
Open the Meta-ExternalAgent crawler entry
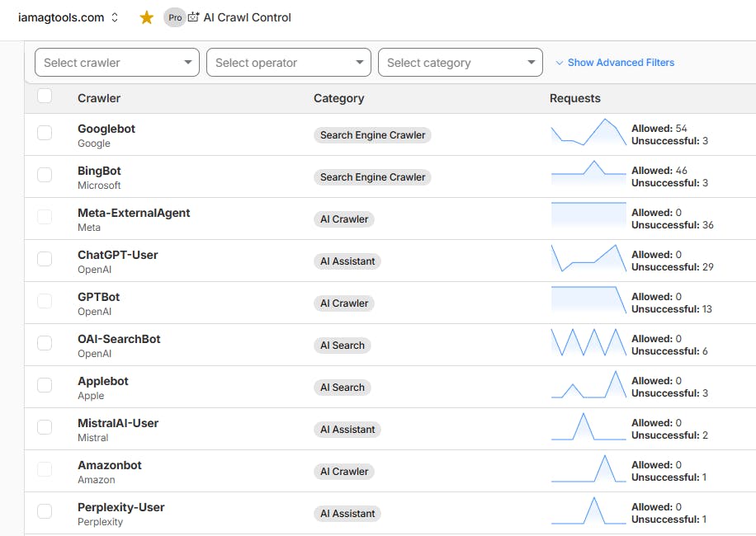[x=134, y=213]
